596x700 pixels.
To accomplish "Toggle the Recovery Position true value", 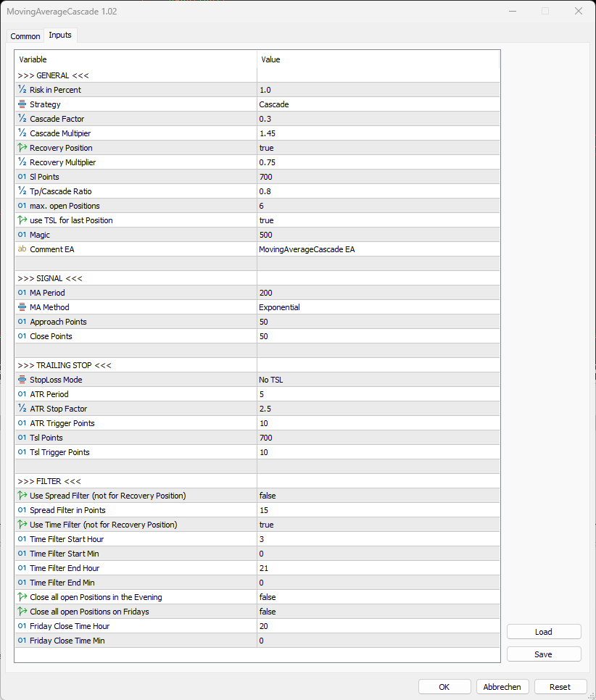I will (377, 148).
